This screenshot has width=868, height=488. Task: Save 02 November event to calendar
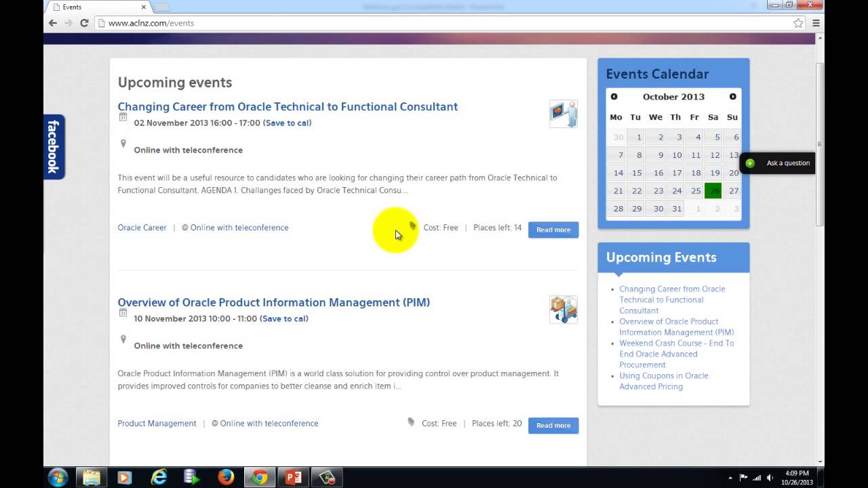click(288, 123)
